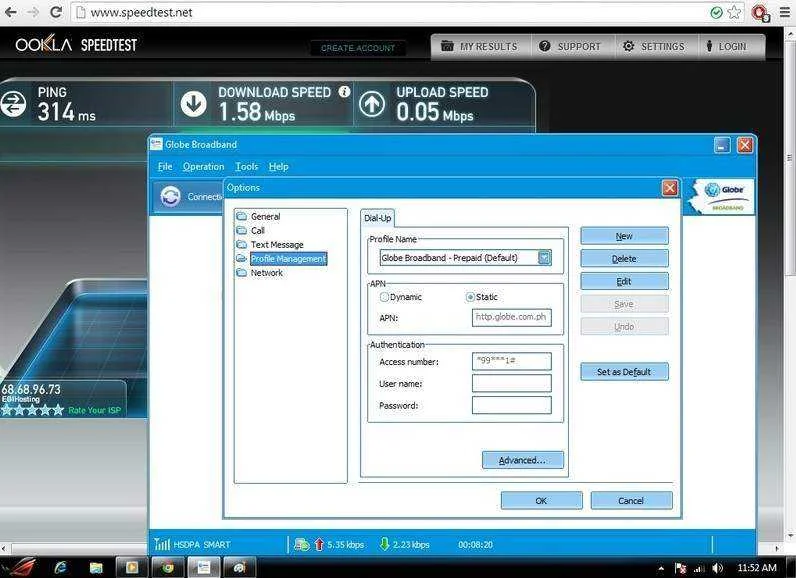Click the green checkmark extension icon
796x578 pixels.
[x=716, y=12]
